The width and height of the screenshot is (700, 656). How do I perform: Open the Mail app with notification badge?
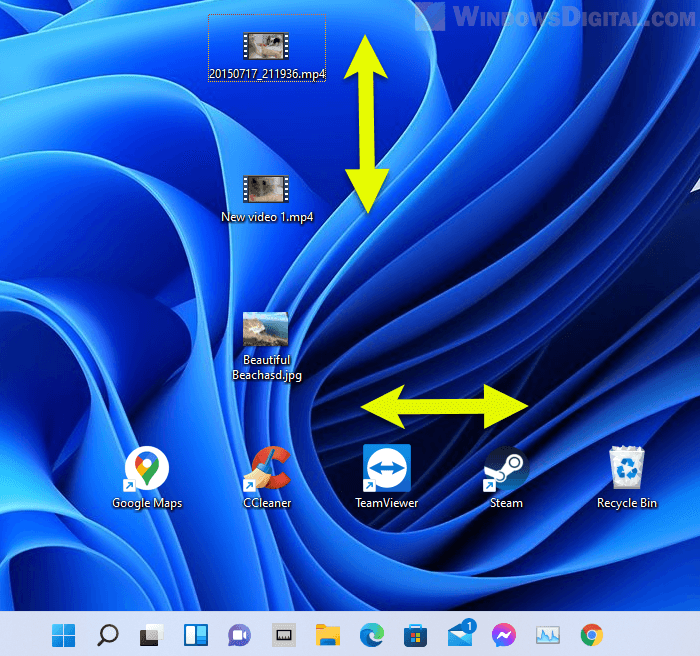coord(459,635)
